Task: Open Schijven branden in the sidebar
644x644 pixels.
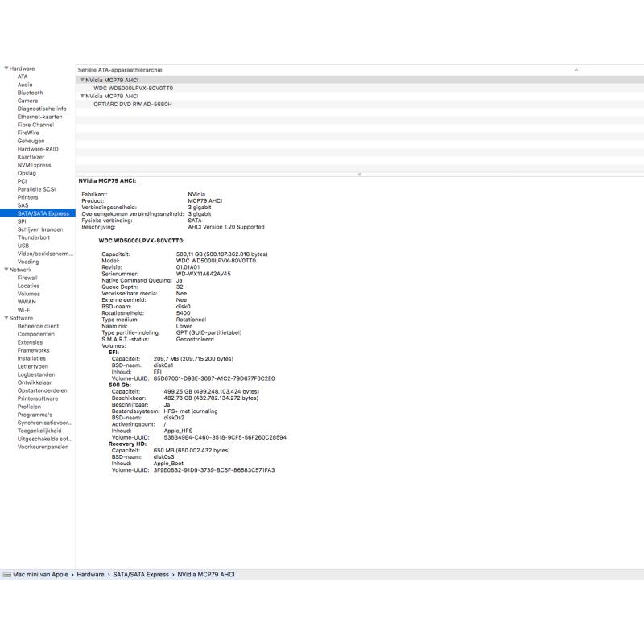Action: [40, 229]
